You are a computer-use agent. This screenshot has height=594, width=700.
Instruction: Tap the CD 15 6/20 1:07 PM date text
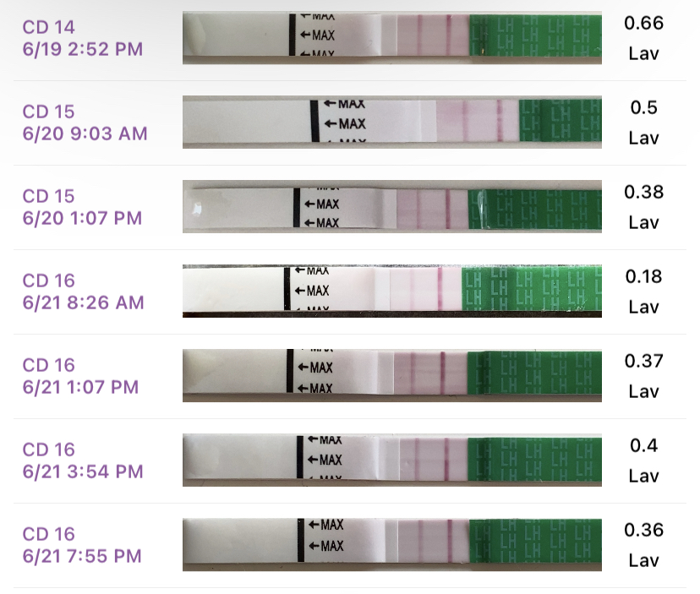pos(82,207)
